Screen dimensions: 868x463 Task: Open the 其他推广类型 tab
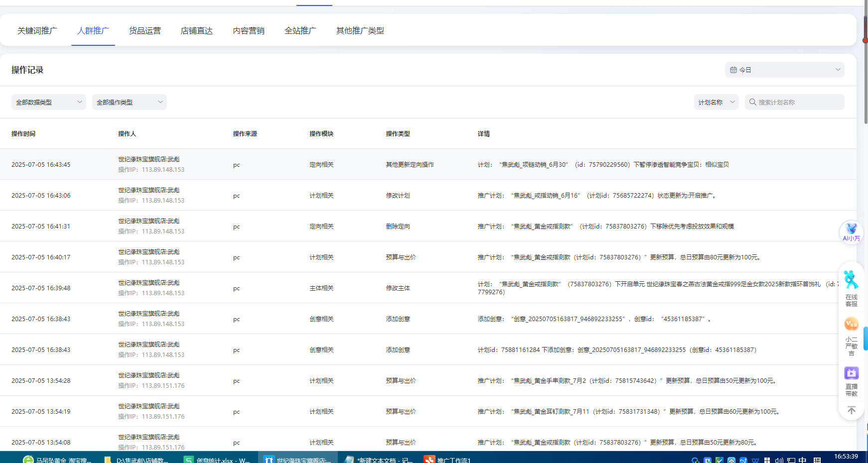coord(360,31)
